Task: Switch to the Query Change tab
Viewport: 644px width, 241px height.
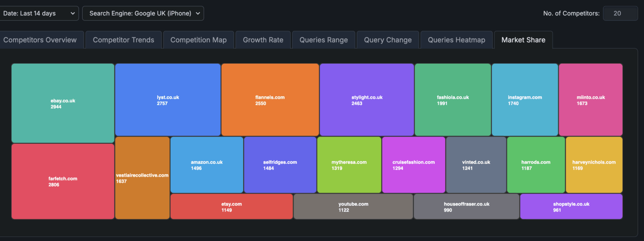Action: [x=387, y=40]
